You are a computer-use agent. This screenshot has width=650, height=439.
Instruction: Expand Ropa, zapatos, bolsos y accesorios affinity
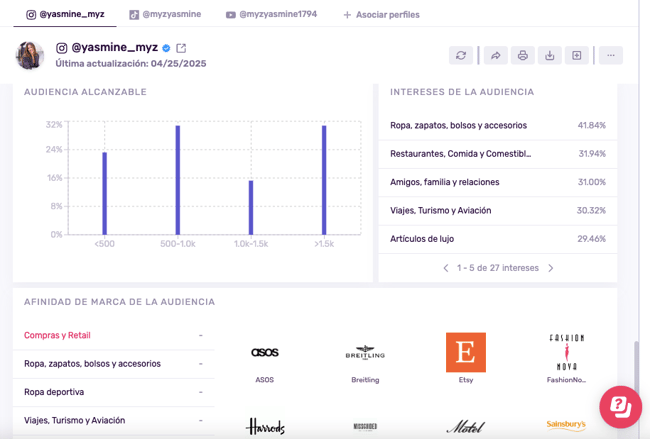tap(113, 364)
